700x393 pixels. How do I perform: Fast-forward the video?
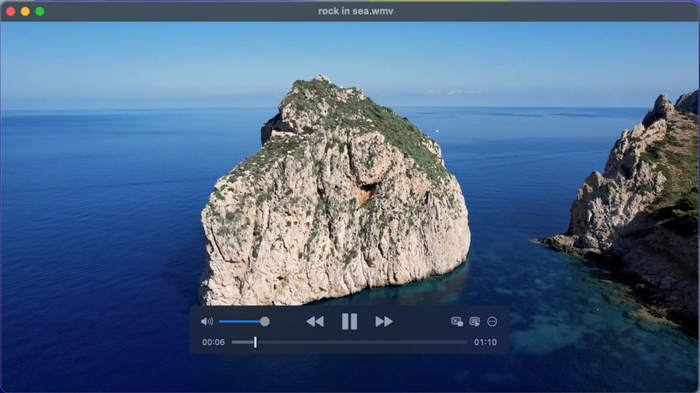click(x=383, y=322)
